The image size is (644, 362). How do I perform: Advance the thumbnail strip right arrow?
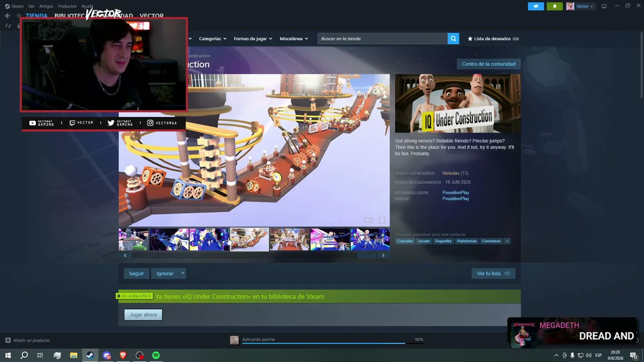383,255
